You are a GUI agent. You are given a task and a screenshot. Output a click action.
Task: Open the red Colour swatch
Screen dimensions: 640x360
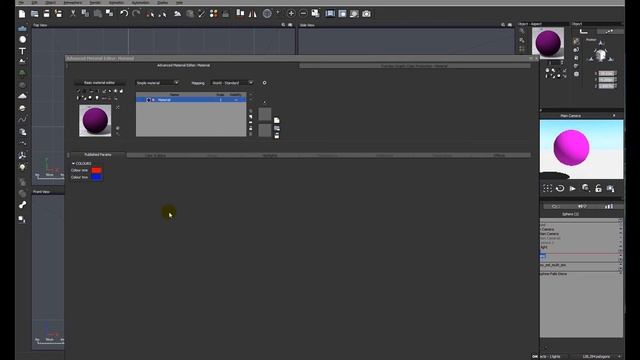tap(97, 170)
